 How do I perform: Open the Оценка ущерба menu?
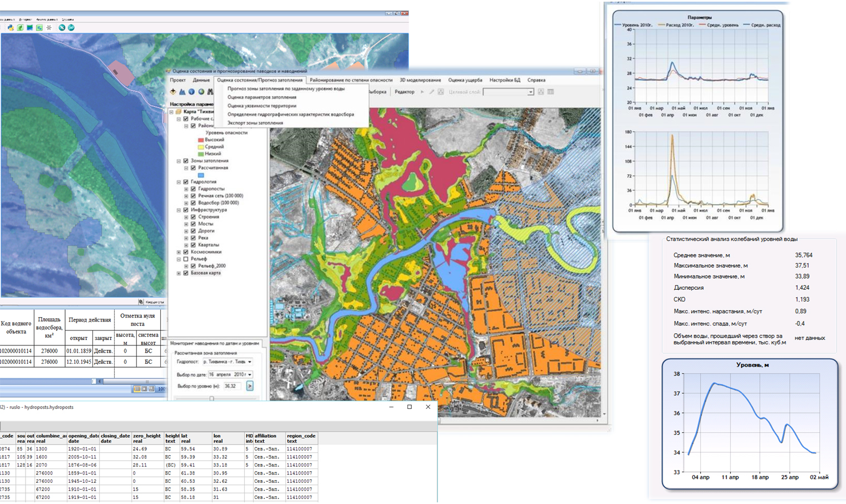[465, 80]
